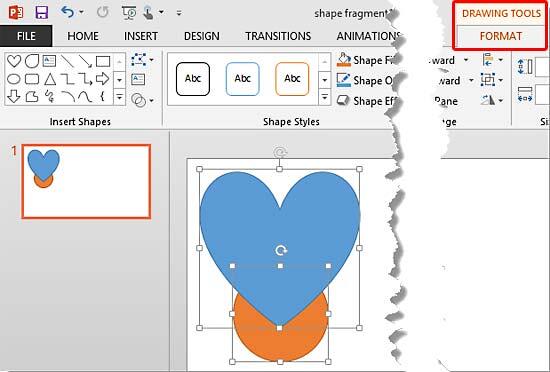This screenshot has height=372, width=550.
Task: Pick the Curve shape tool
Action: pyautogui.click(x=85, y=96)
